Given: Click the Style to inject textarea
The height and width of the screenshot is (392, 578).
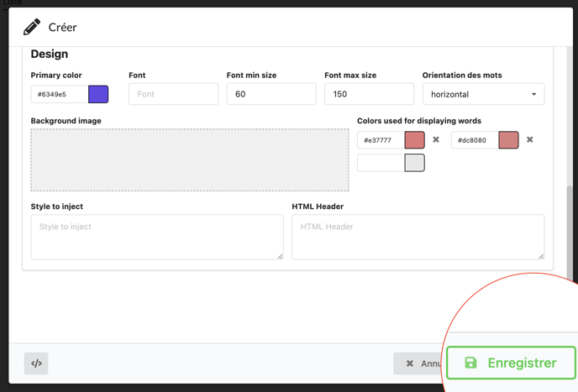Looking at the screenshot, I should pyautogui.click(x=157, y=238).
